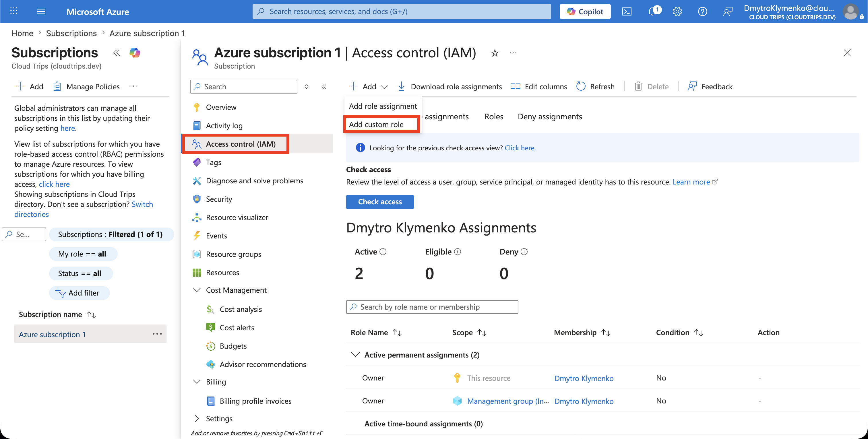Click the Check access button
Screen dimensions: 868x439
pyautogui.click(x=380, y=202)
